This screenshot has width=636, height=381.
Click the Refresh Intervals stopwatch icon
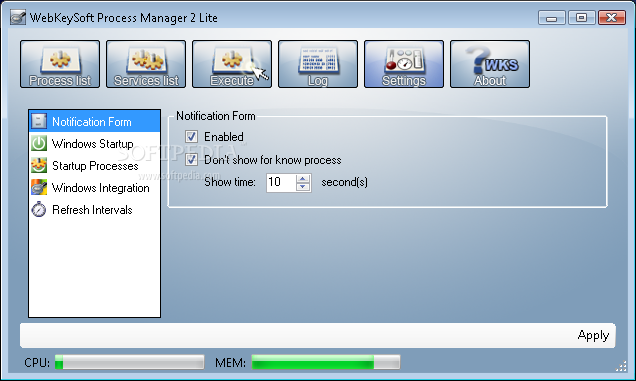(x=39, y=209)
